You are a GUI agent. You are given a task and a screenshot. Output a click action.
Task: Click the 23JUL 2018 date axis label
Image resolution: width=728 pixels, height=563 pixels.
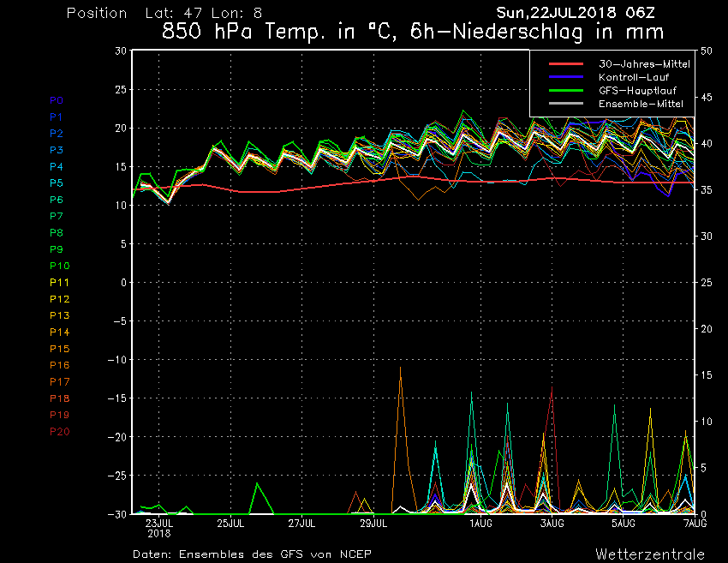click(159, 526)
